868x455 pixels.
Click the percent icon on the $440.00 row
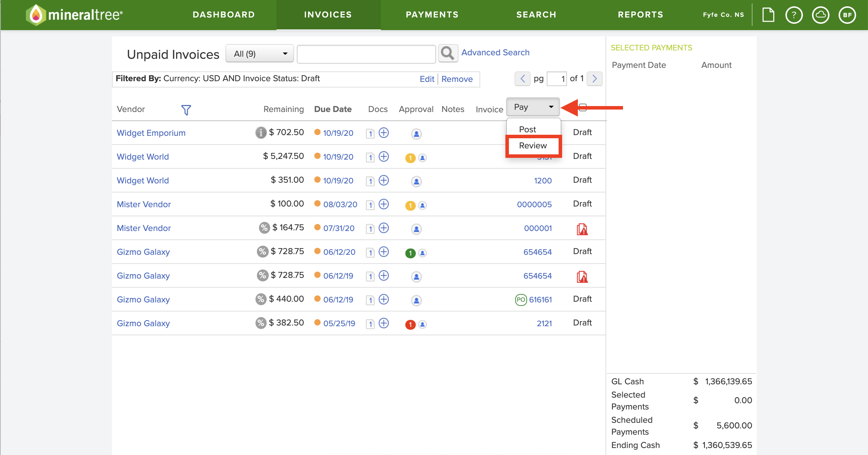(261, 299)
